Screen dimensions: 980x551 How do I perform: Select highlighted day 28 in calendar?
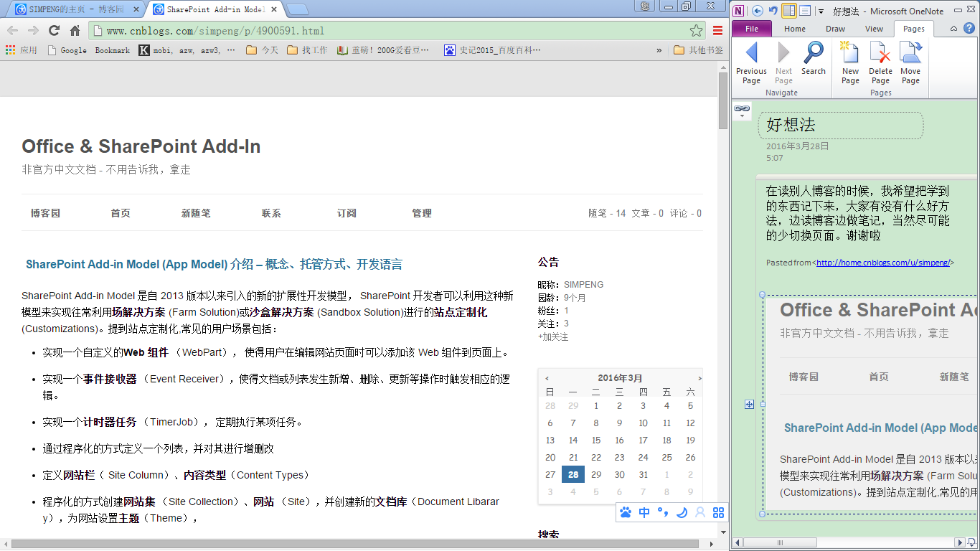click(573, 475)
